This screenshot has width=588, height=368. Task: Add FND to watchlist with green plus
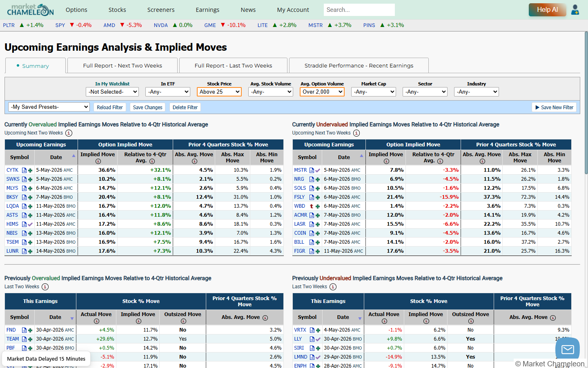(x=30, y=330)
